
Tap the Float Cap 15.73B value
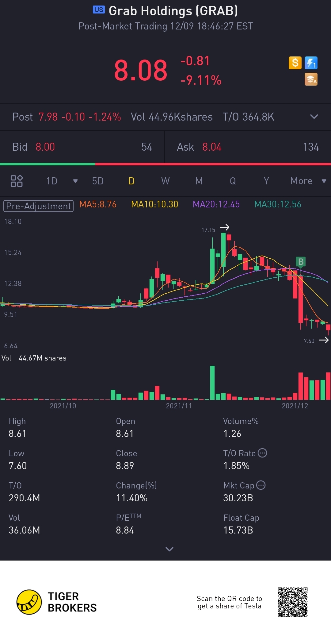tap(238, 530)
